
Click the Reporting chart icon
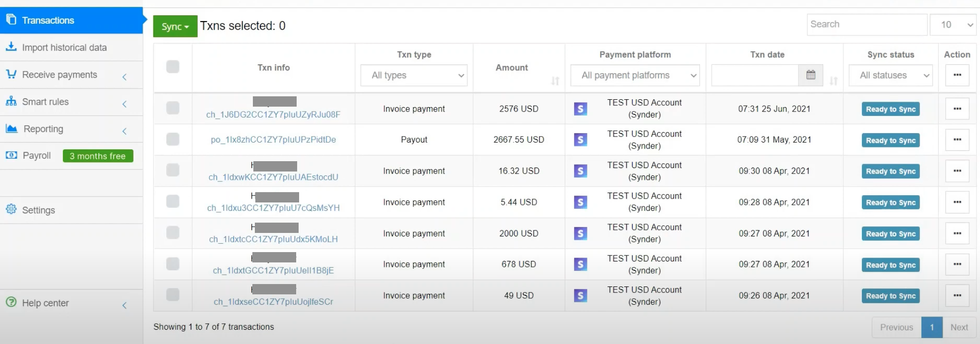[11, 128]
